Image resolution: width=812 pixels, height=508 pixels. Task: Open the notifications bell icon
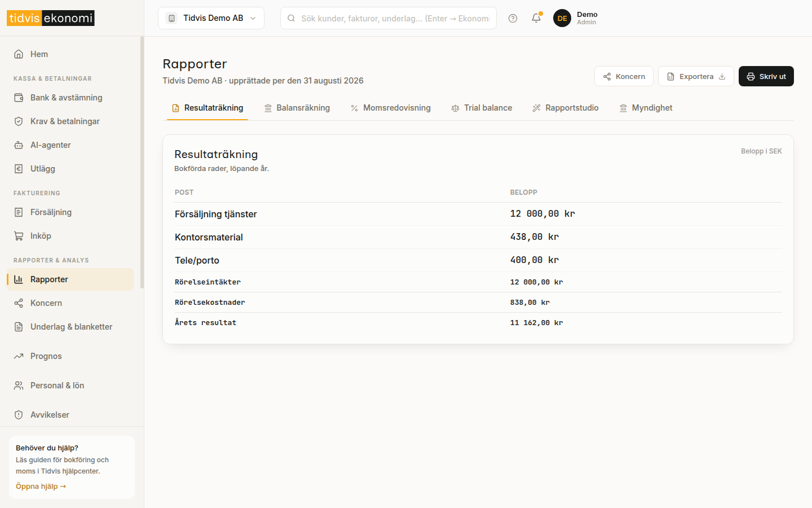(536, 18)
